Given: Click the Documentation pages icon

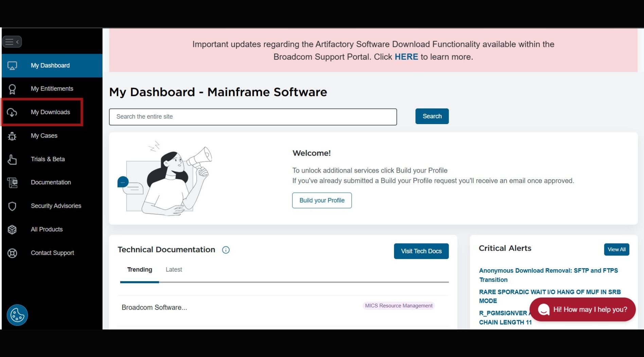Looking at the screenshot, I should [12, 183].
